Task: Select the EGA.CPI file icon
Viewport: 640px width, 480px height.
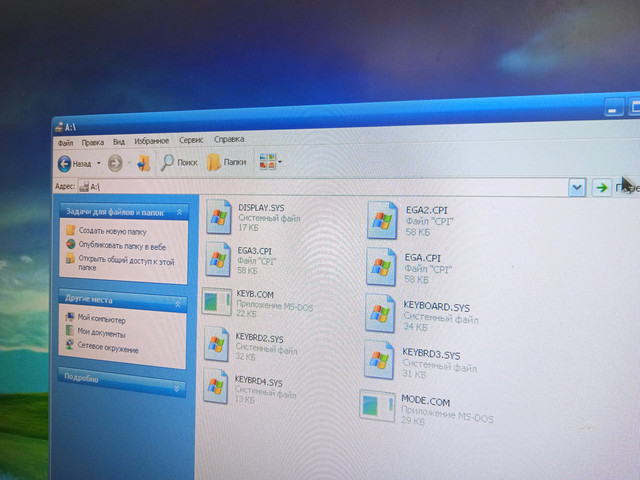Action: tap(381, 267)
